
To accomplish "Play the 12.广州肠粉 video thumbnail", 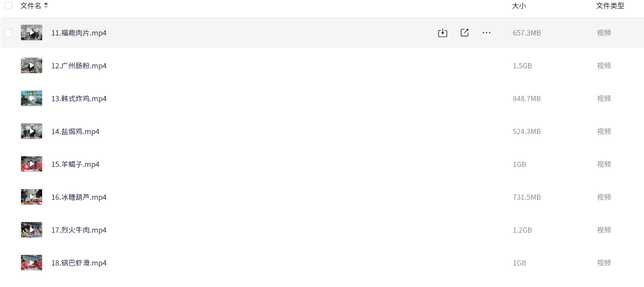I will click(32, 66).
